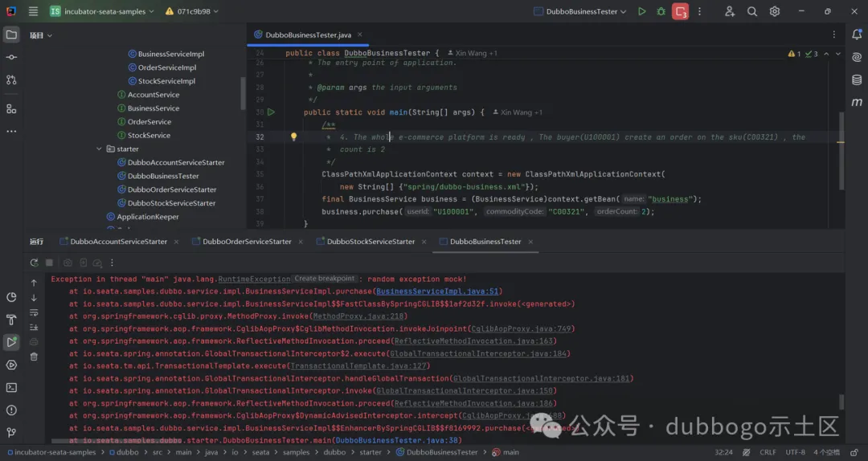Click the Search Everywhere magnifier
868x461 pixels.
tap(752, 12)
